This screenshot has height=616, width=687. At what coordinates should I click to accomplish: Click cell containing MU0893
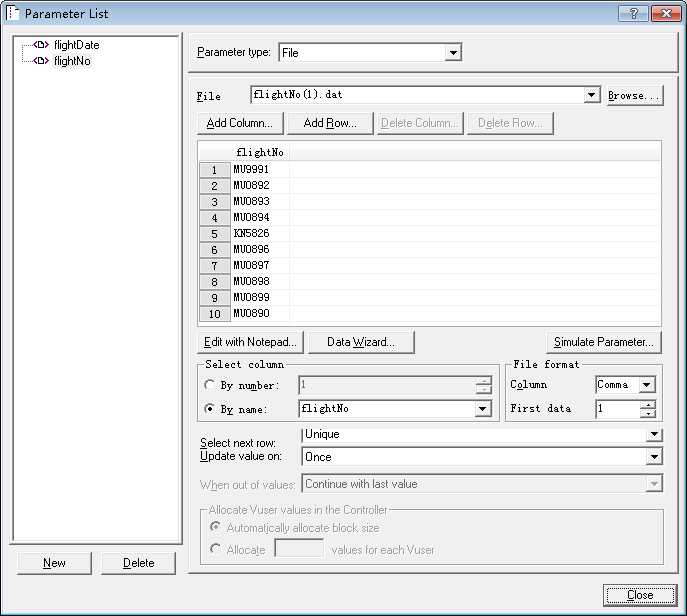pyautogui.click(x=260, y=202)
